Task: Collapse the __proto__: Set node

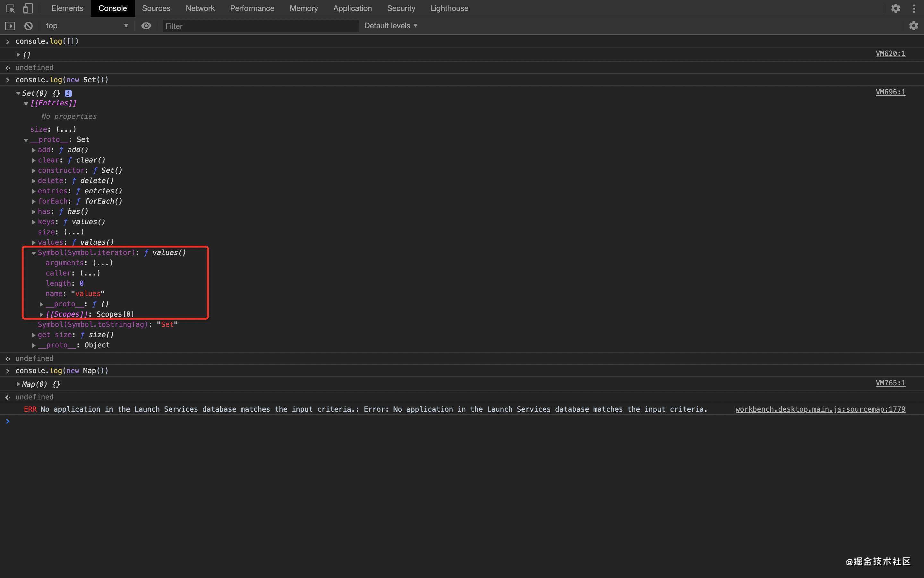Action: coord(26,140)
